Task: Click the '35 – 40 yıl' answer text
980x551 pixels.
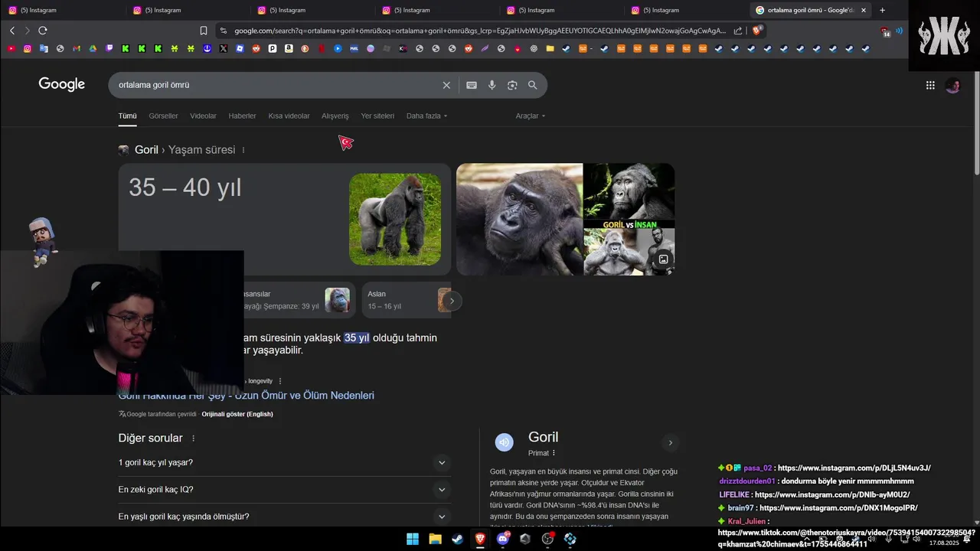Action: [185, 187]
